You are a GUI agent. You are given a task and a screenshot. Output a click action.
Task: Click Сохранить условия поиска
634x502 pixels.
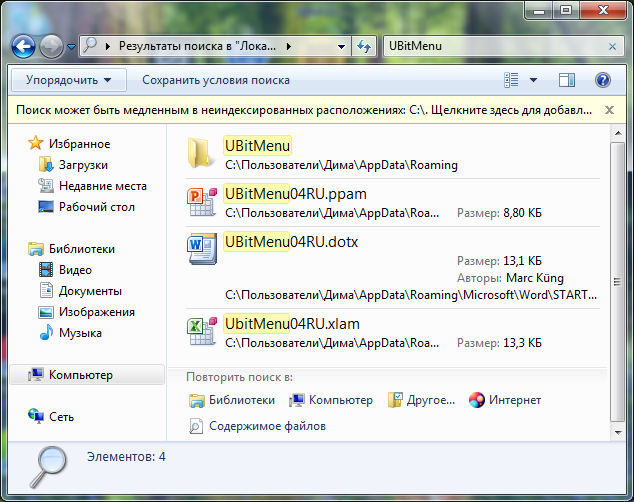coord(216,80)
